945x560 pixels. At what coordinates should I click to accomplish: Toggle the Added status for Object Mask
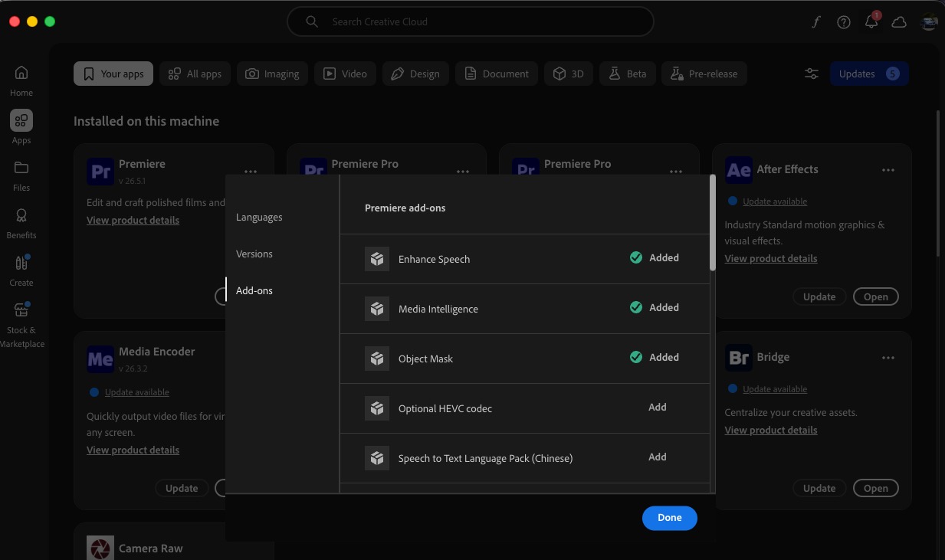[655, 357]
